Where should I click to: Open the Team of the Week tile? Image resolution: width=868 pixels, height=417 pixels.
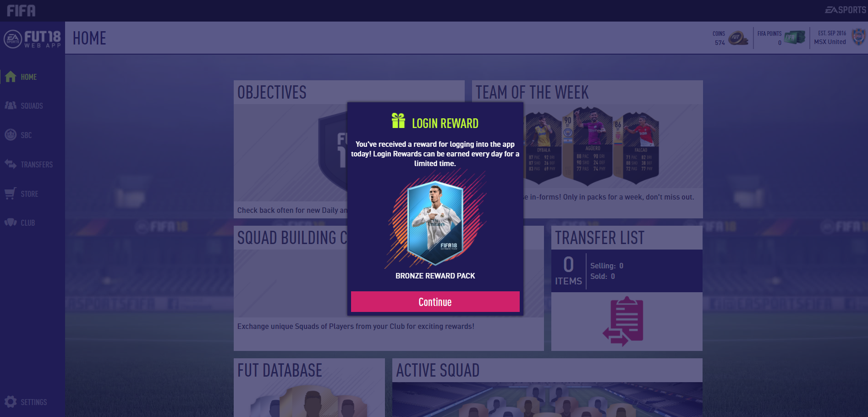(587, 149)
